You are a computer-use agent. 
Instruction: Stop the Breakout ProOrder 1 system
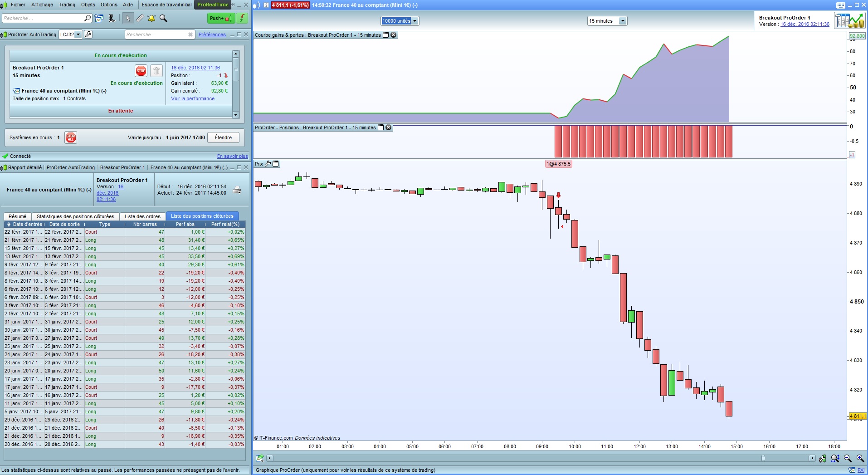tap(141, 71)
